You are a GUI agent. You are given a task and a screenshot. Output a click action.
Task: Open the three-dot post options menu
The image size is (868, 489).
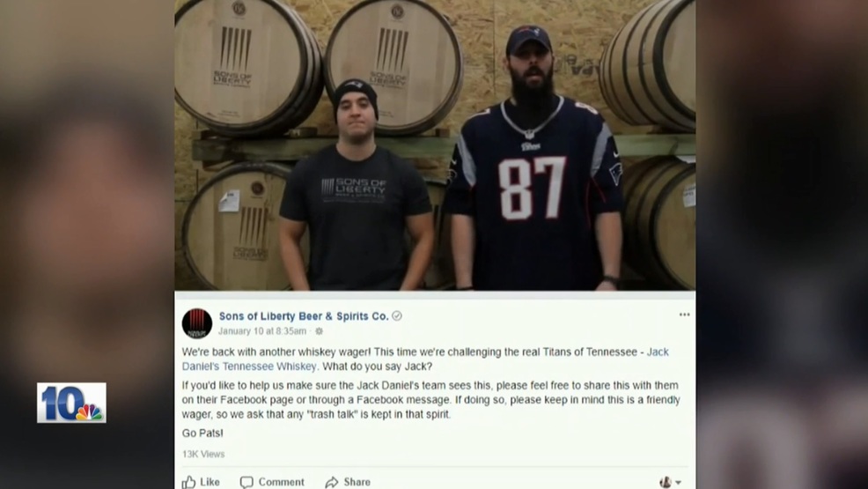[x=684, y=315]
